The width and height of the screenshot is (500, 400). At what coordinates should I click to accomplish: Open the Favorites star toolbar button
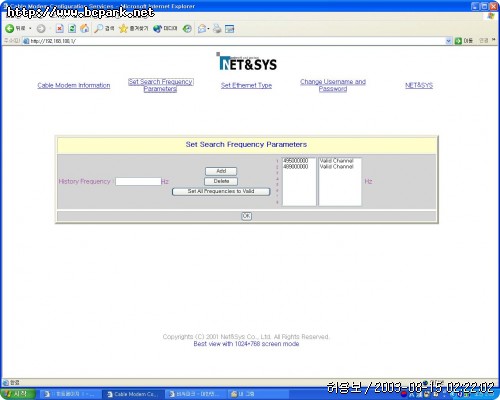pyautogui.click(x=133, y=29)
